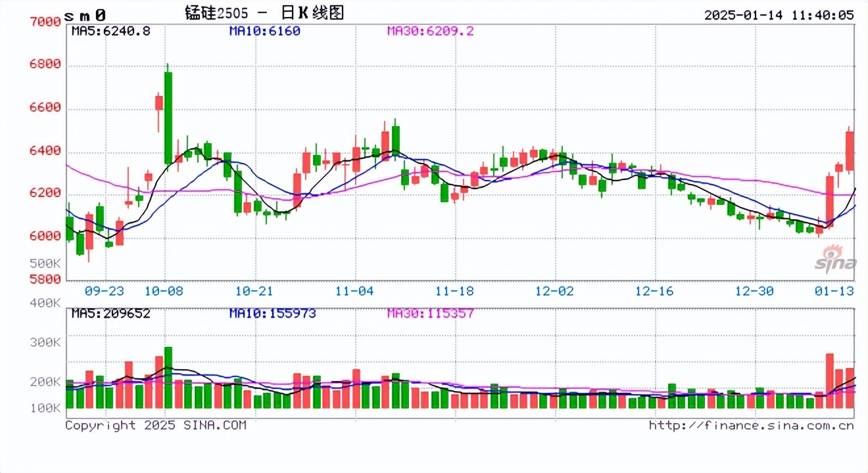This screenshot has height=473, width=868.
Task: Click the chart title 锰硅2505 日K线图
Action: point(264,13)
